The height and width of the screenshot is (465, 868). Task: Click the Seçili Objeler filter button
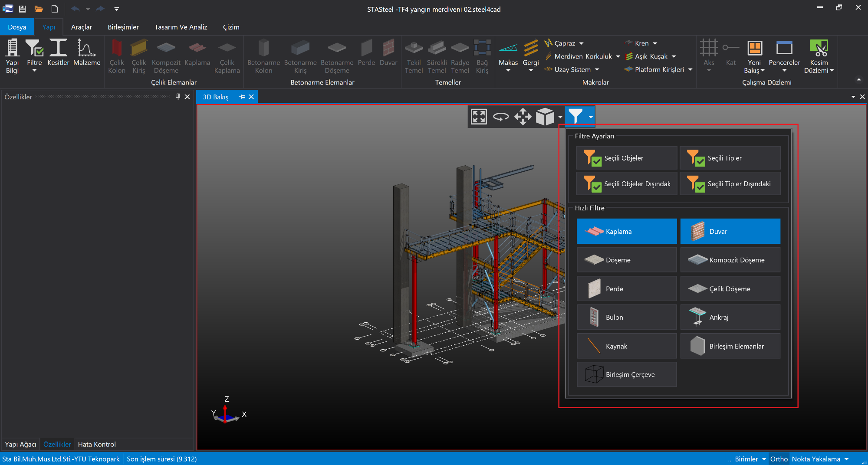pos(626,158)
